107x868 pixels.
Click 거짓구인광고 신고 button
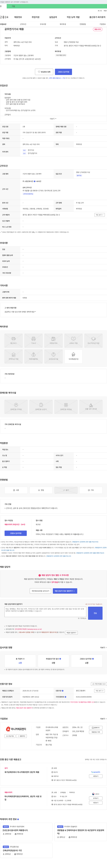click(99, 684)
